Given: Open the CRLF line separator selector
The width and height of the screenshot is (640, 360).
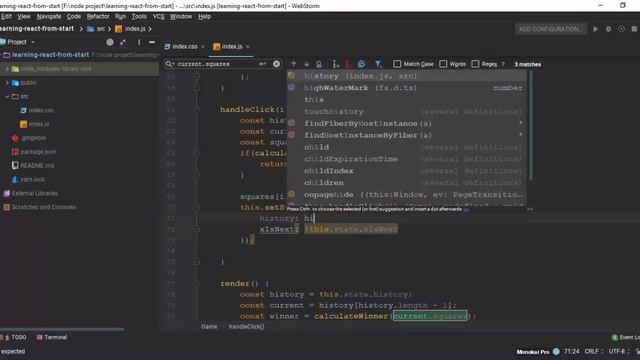Looking at the screenshot, I should coord(593,351).
